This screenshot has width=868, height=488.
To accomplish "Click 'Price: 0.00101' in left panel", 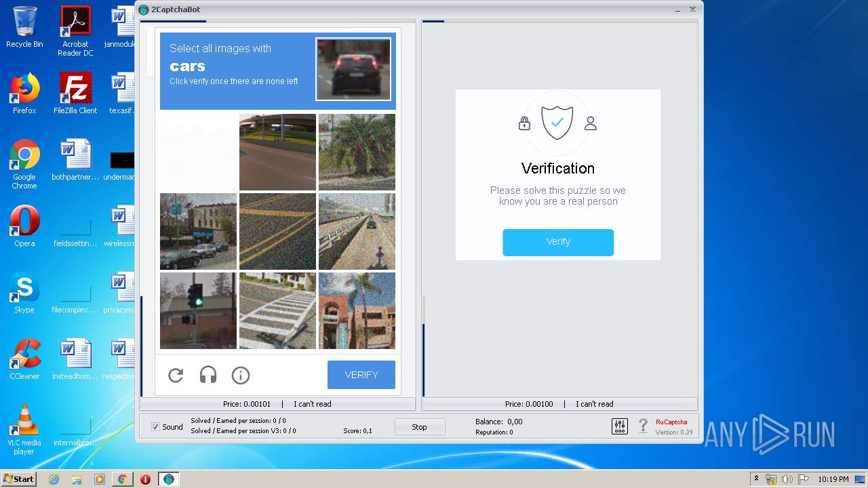I will coord(247,404).
